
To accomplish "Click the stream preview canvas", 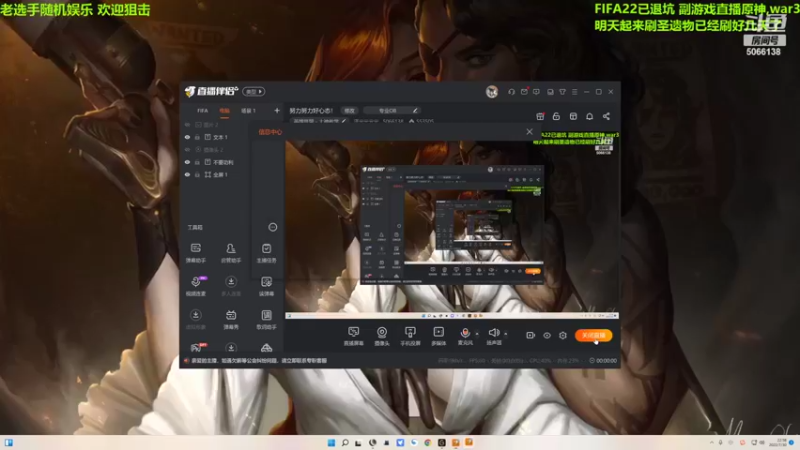I will coord(452,229).
